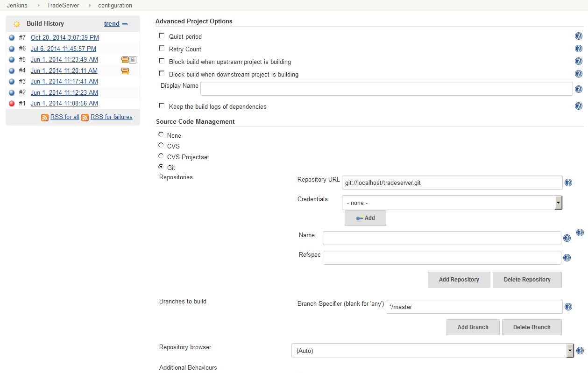Screen dimensions: 588x373
Task: Check block build when downstream project is building
Action: [162, 73]
